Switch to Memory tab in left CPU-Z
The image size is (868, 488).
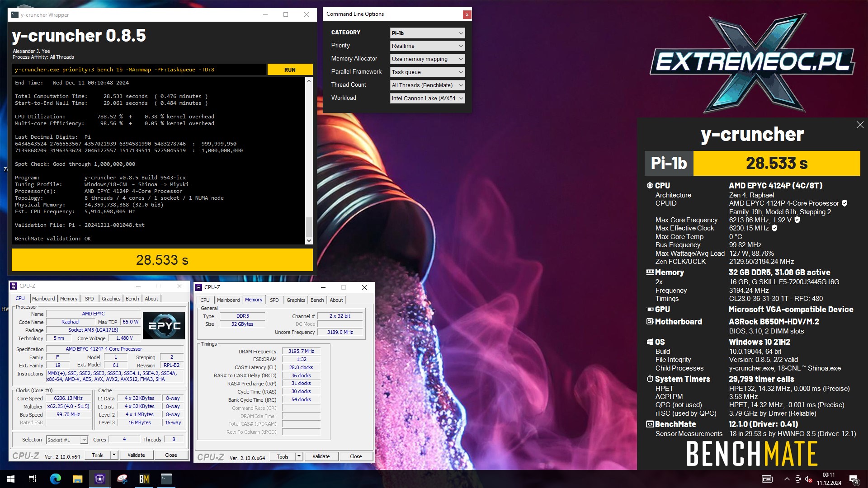pos(69,299)
